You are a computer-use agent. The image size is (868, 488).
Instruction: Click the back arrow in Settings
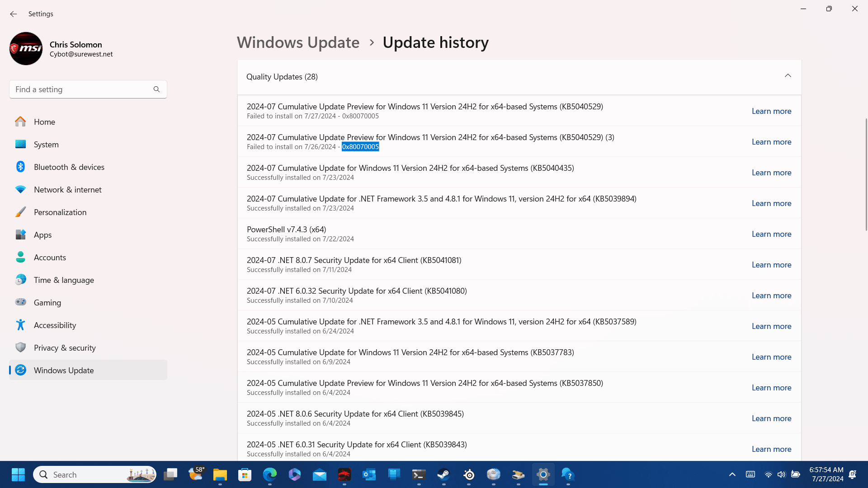pyautogui.click(x=14, y=14)
